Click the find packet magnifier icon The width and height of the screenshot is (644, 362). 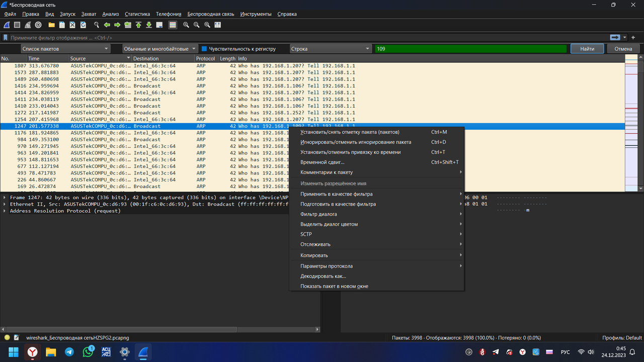(97, 25)
